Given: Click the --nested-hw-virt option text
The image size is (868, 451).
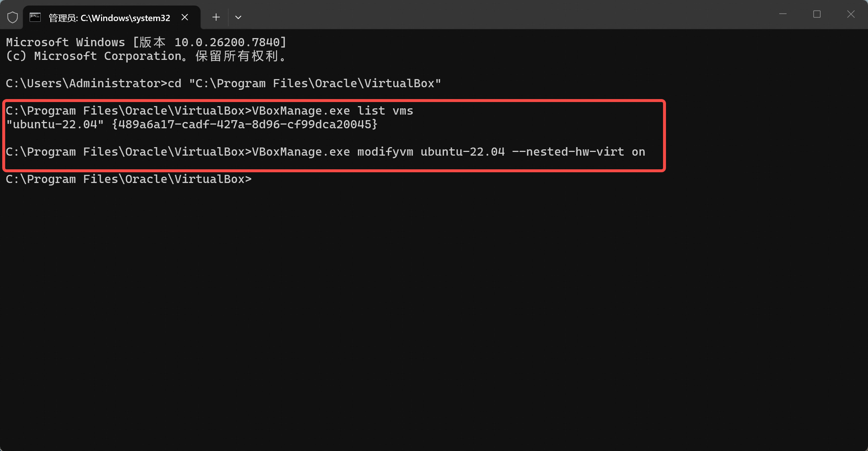Looking at the screenshot, I should (x=568, y=152).
